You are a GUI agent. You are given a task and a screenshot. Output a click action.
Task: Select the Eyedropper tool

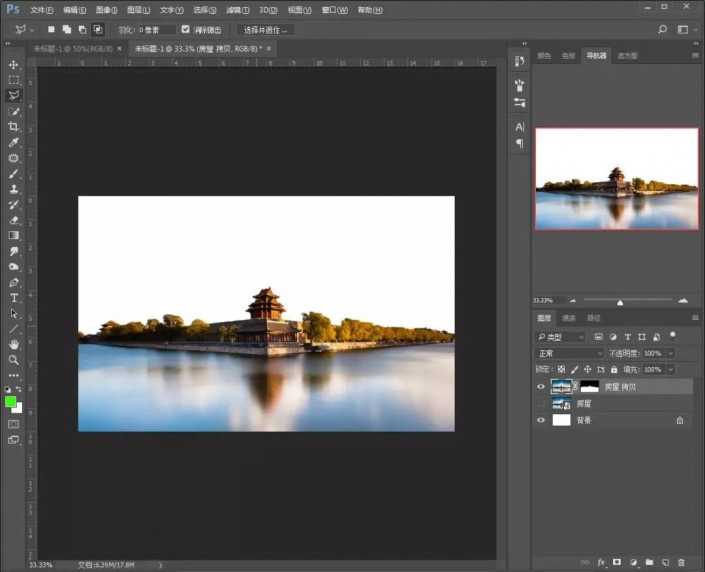14,143
